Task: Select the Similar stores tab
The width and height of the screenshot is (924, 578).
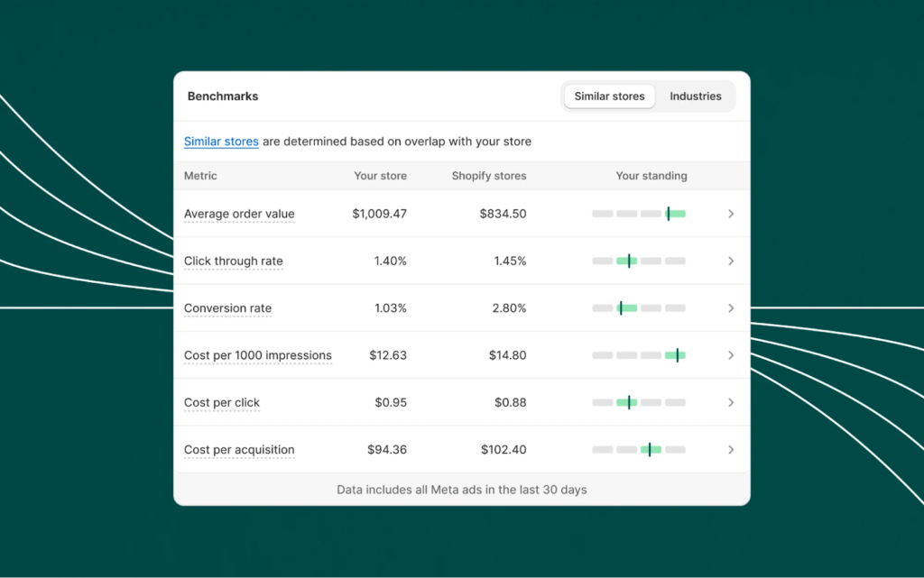Action: pos(609,96)
